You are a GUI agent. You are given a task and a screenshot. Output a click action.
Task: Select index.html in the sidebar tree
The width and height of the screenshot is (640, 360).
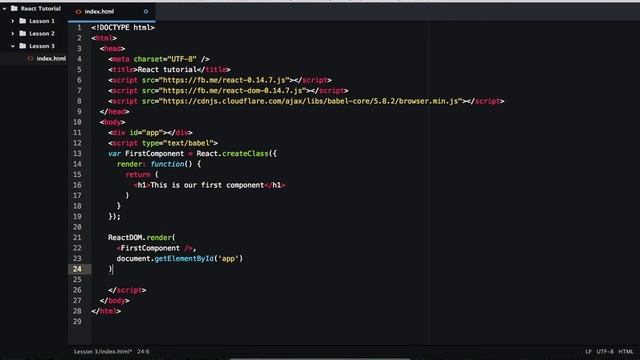tap(51, 58)
